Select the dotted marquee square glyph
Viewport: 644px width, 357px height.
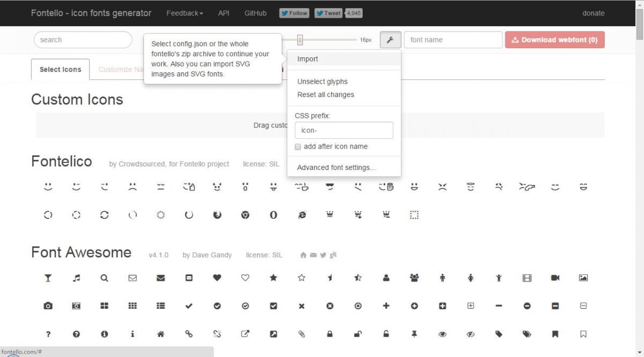pyautogui.click(x=414, y=215)
